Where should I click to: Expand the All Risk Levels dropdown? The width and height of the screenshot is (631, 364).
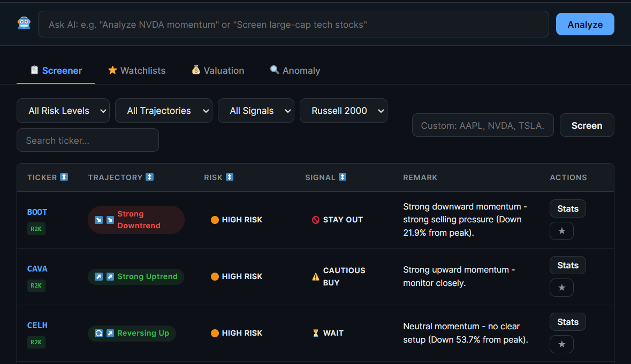63,111
